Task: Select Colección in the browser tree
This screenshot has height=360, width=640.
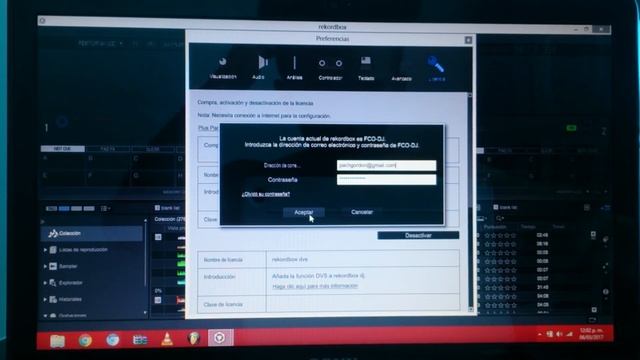Action: click(x=92, y=233)
